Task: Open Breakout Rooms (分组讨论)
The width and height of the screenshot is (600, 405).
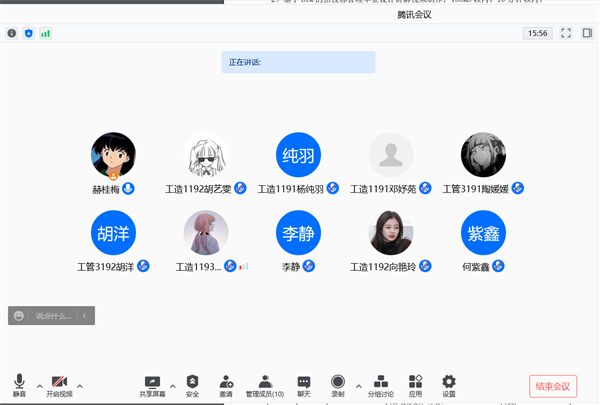Action: (381, 385)
